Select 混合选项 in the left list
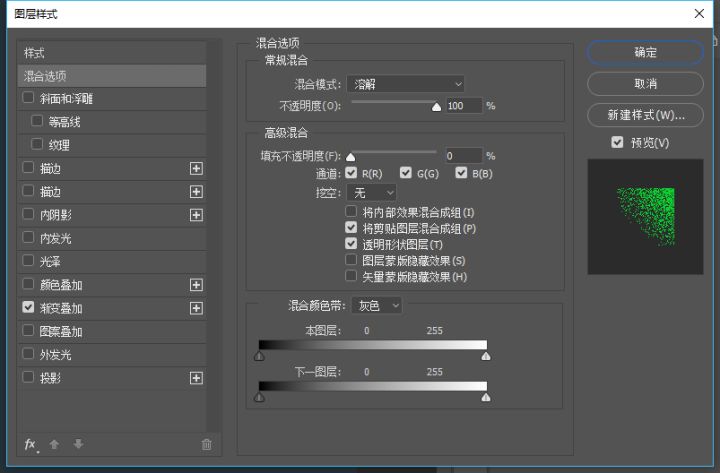720x473 pixels. tap(112, 76)
